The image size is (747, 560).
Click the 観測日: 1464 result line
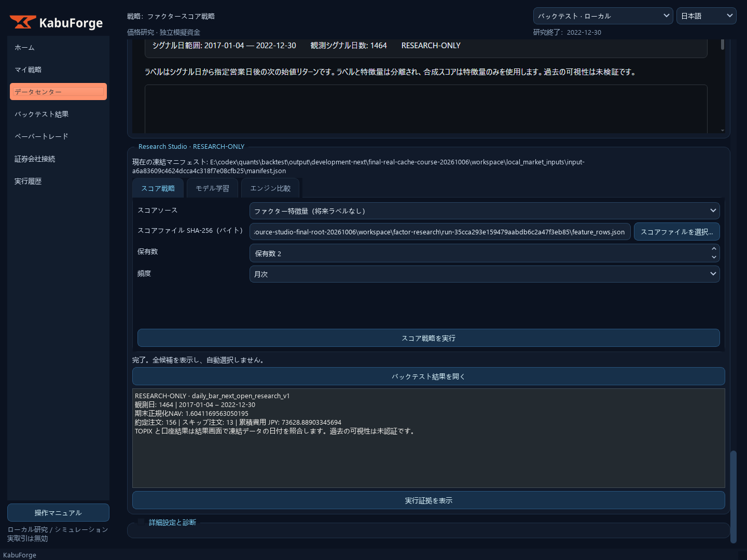[195, 404]
